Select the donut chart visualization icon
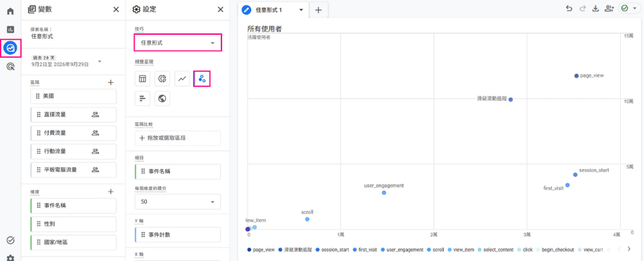The width and height of the screenshot is (644, 261). click(162, 78)
